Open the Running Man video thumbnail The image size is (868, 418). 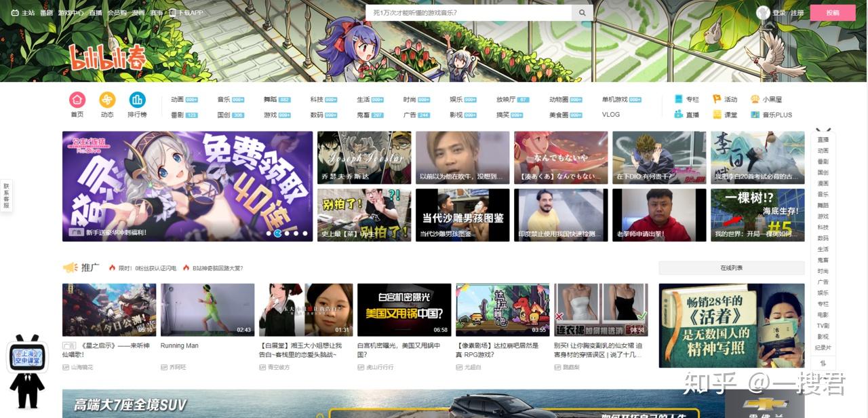click(x=208, y=310)
